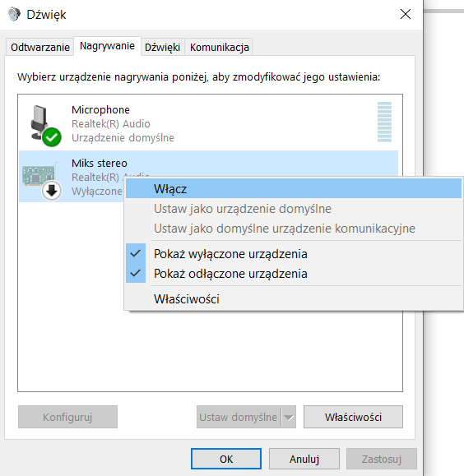The width and height of the screenshot is (464, 476).
Task: Go to the Komunikacja tab
Action: (x=219, y=47)
